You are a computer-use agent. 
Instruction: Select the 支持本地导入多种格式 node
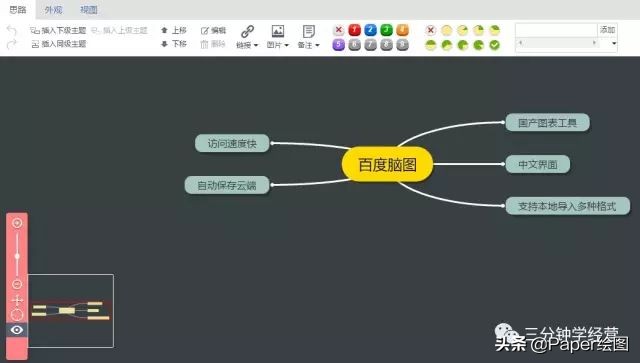point(567,206)
